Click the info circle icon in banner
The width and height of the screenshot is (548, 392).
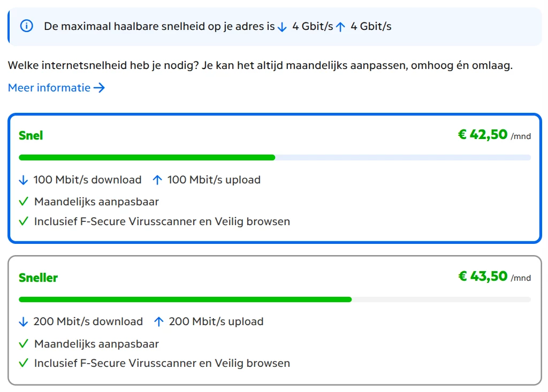27,26
